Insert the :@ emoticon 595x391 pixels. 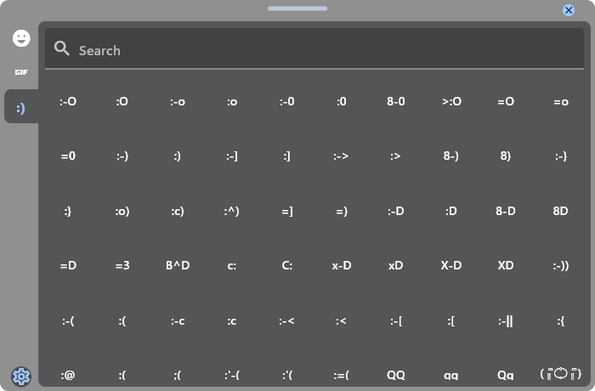coord(68,375)
